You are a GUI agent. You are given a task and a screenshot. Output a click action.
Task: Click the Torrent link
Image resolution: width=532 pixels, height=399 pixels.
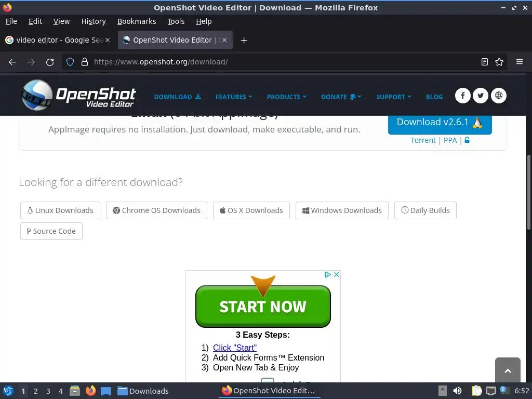pos(423,140)
